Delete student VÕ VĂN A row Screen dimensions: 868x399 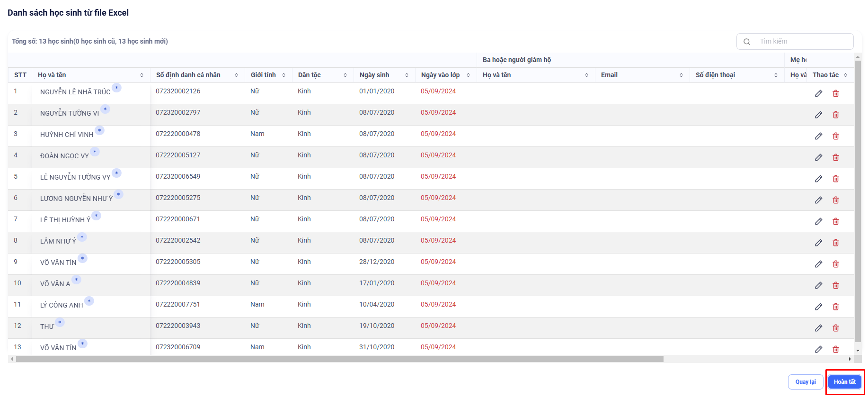pyautogui.click(x=836, y=286)
